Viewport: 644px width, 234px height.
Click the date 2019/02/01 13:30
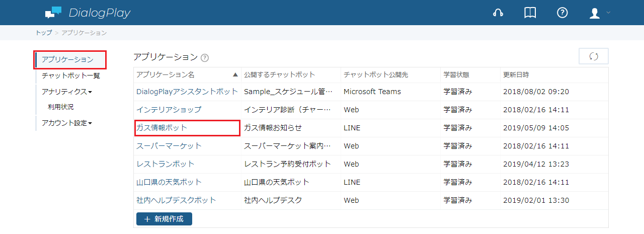pos(536,200)
